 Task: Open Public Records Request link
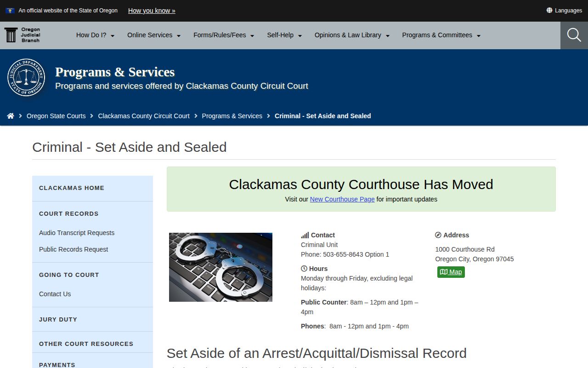pyautogui.click(x=73, y=249)
